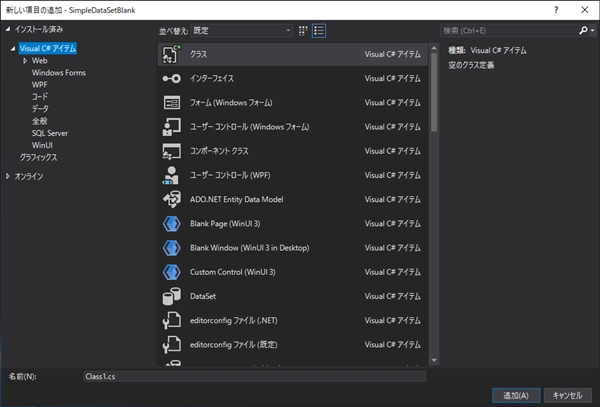This screenshot has width=600, height=407.
Task: Open the 並べ替え sort dropdown
Action: pyautogui.click(x=242, y=31)
